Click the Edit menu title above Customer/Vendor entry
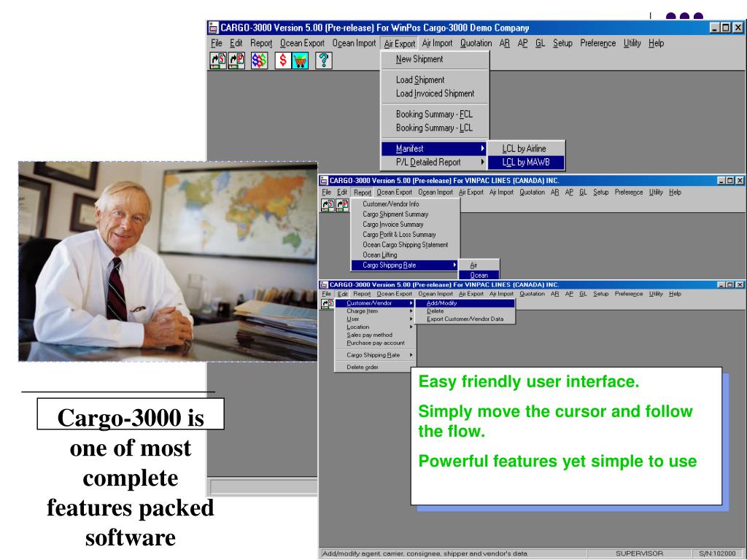This screenshot has width=747, height=560. click(x=343, y=294)
